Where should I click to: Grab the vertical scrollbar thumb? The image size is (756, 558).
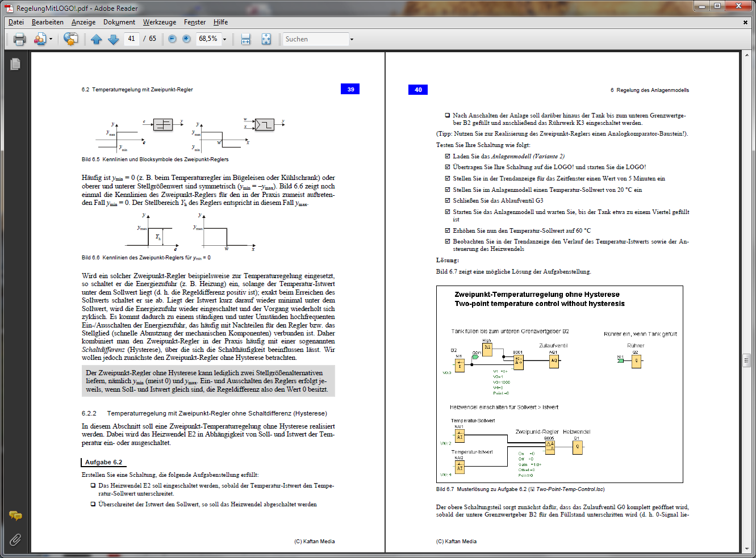click(746, 360)
